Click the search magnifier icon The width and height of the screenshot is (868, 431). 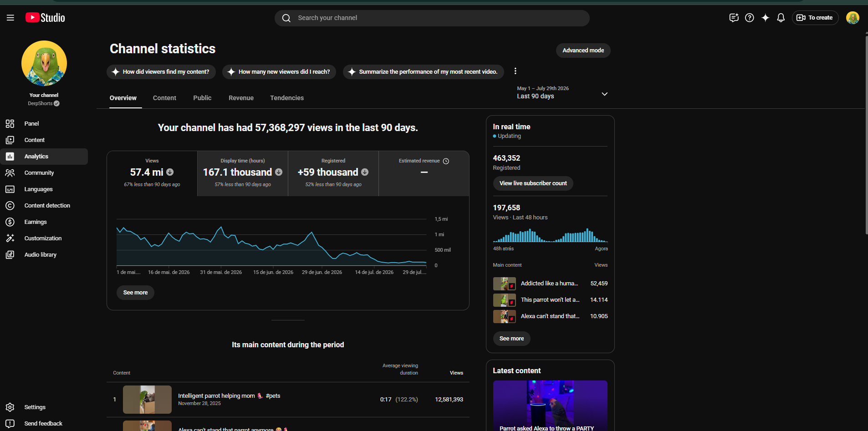tap(286, 18)
